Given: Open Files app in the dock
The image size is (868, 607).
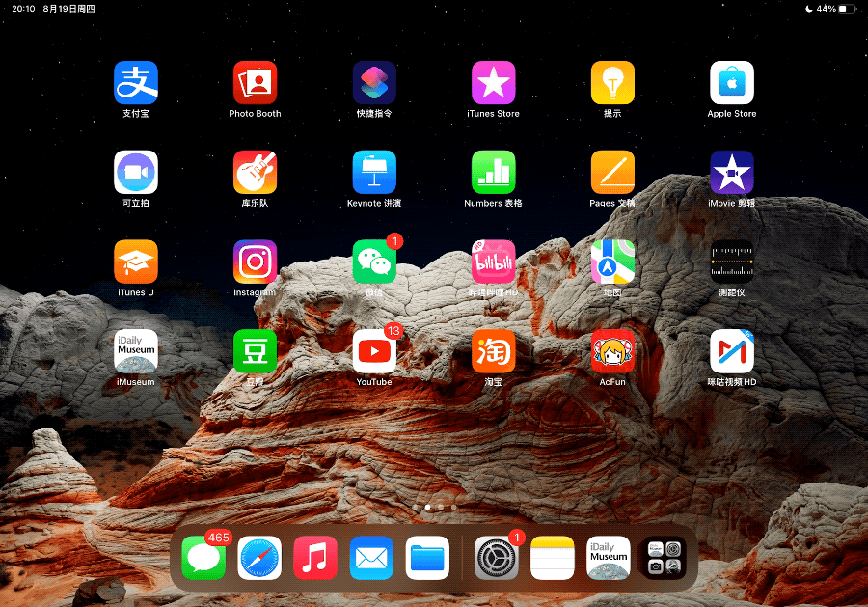Looking at the screenshot, I should 427,558.
